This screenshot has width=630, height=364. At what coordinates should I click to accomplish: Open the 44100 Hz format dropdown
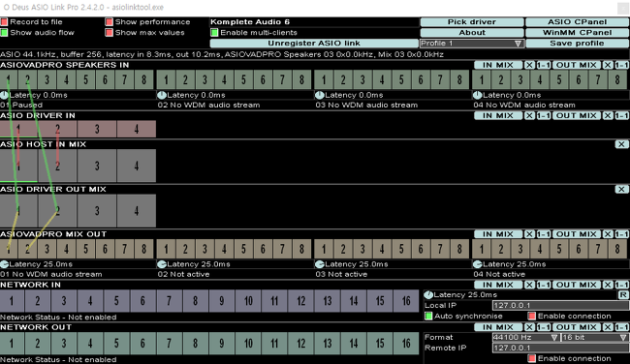point(525,338)
